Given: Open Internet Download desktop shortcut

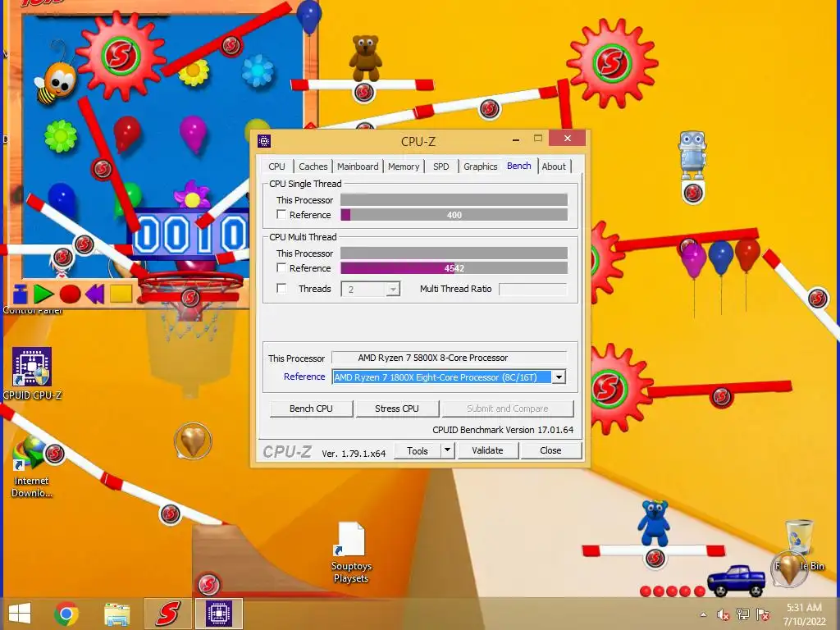Looking at the screenshot, I should point(32,467).
